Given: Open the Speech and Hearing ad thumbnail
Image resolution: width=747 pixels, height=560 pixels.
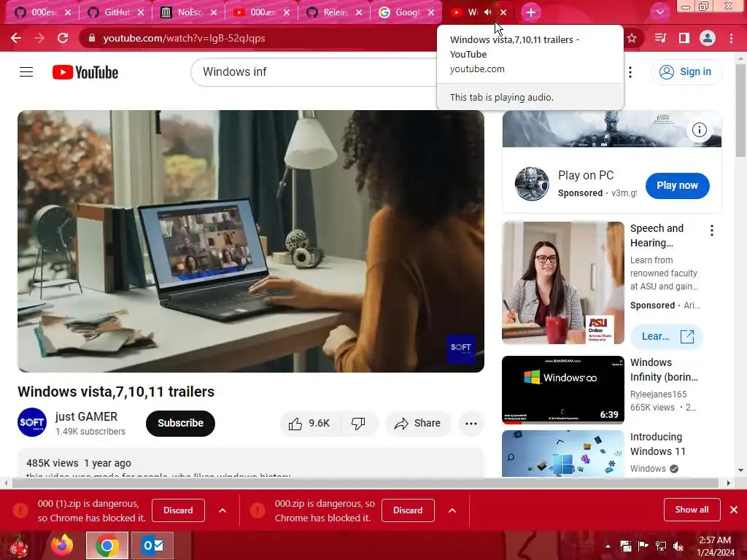Looking at the screenshot, I should coord(563,283).
